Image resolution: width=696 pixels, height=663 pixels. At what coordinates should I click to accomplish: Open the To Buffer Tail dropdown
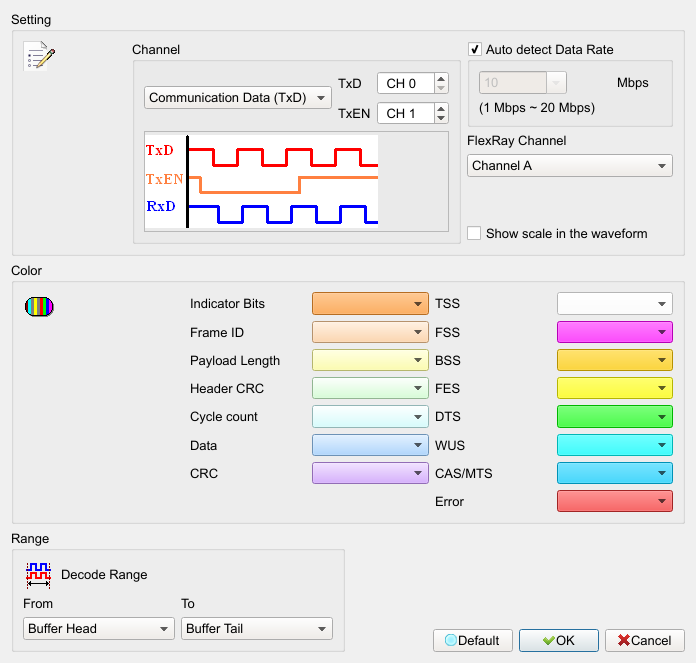[257, 628]
